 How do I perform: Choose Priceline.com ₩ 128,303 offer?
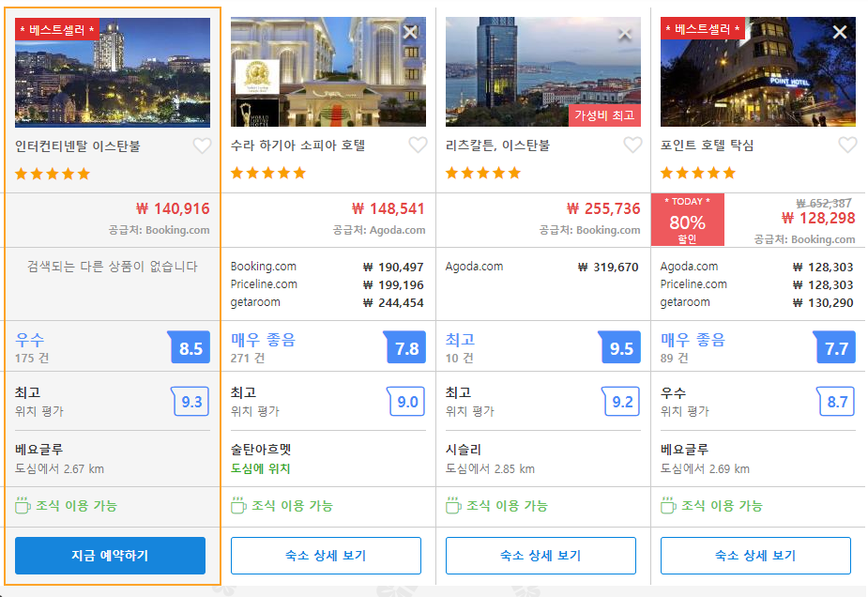point(756,284)
